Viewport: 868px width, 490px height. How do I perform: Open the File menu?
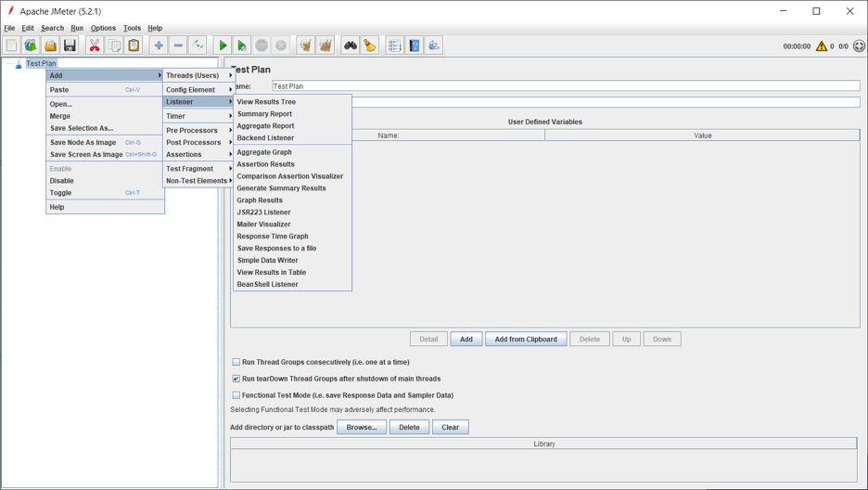click(9, 28)
